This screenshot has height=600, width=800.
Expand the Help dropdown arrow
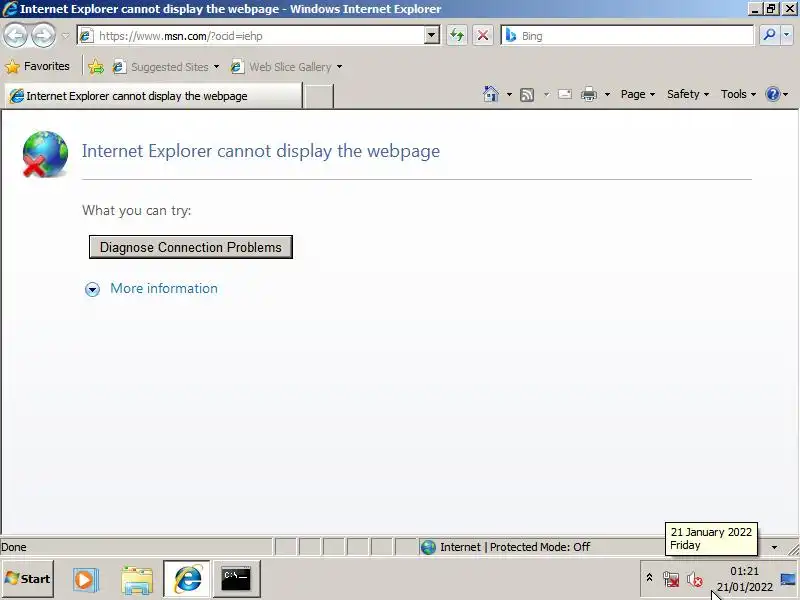click(785, 94)
